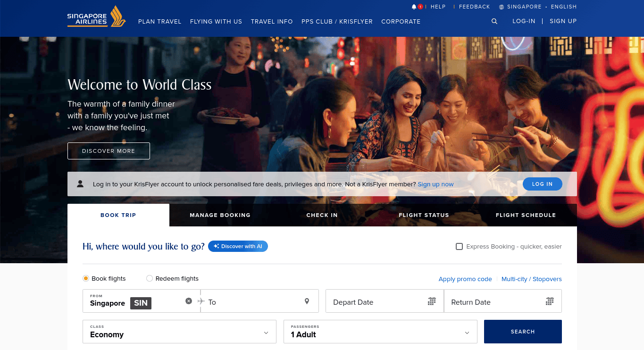Screen dimensions: 644x350
Task: Click the location pin in To field
Action: pos(307,301)
